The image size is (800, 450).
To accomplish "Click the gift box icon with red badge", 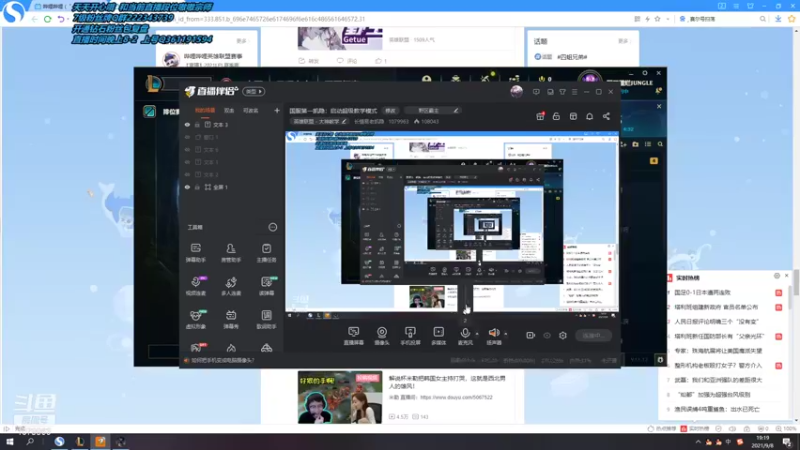I will point(540,116).
